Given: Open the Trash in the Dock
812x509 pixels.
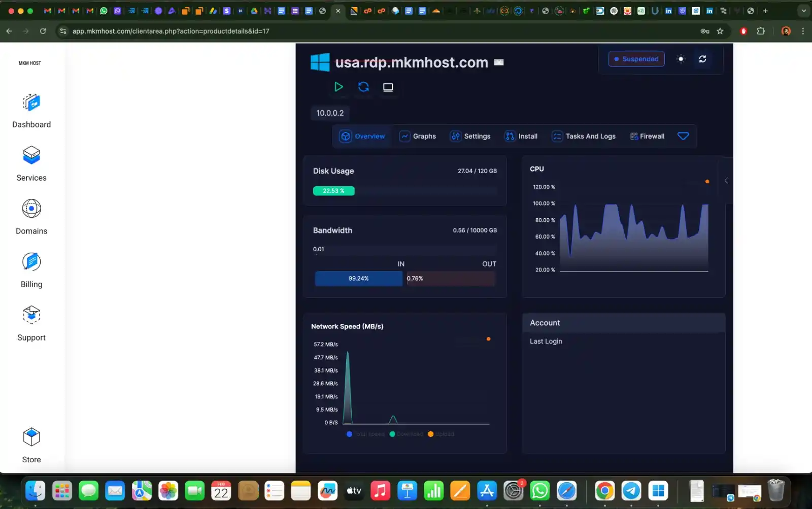Looking at the screenshot, I should (776, 490).
